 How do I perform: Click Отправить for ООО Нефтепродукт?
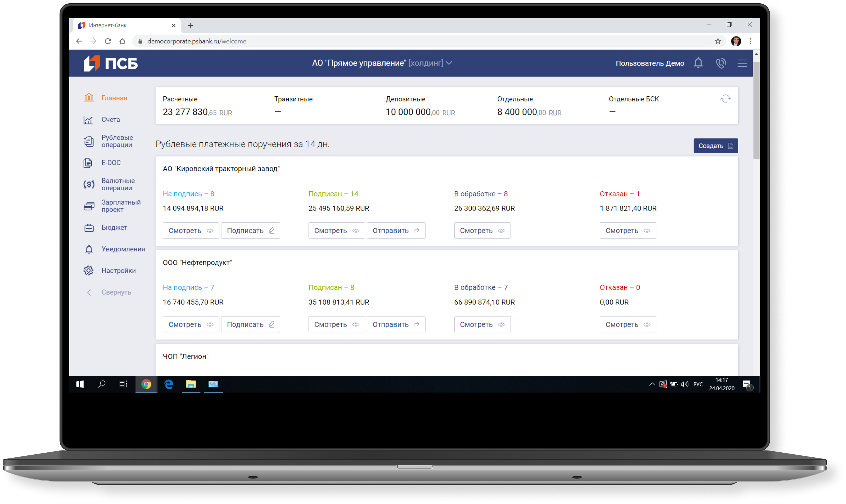pos(396,324)
